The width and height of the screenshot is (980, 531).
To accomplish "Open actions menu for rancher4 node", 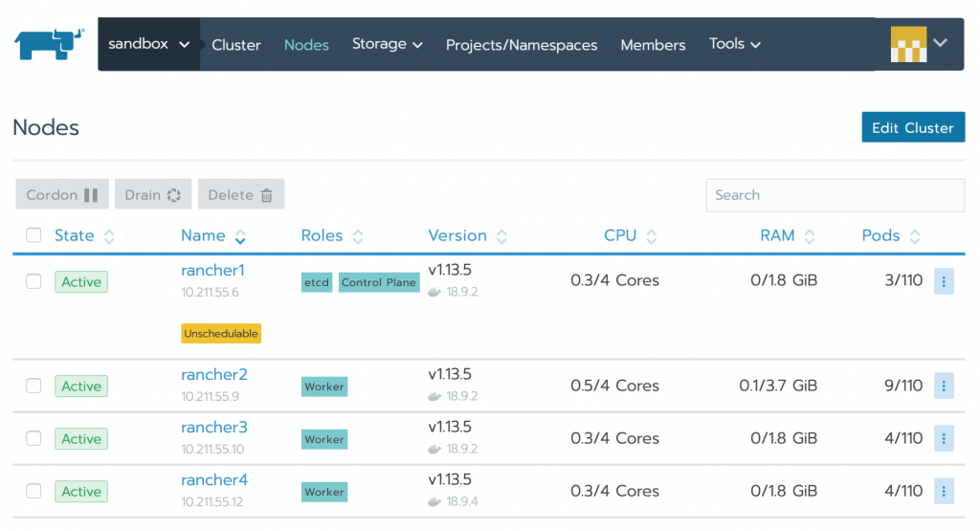I will (944, 492).
